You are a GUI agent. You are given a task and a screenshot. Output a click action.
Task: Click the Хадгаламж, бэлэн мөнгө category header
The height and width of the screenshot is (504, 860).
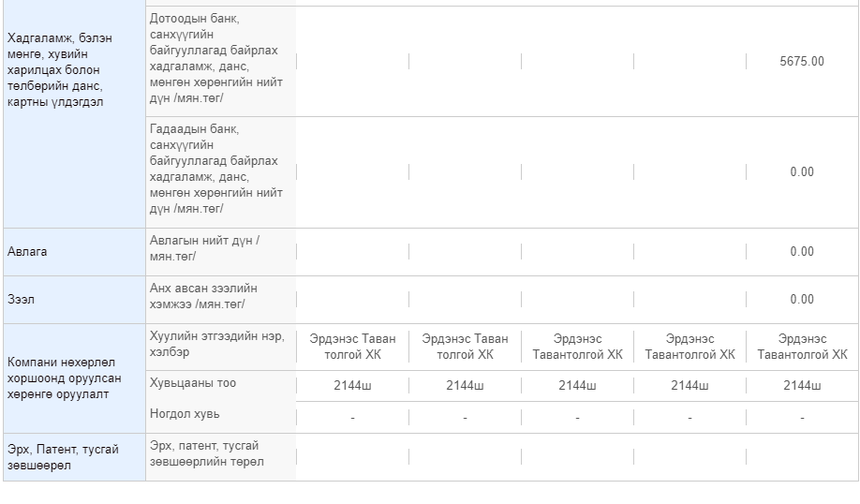[60, 70]
